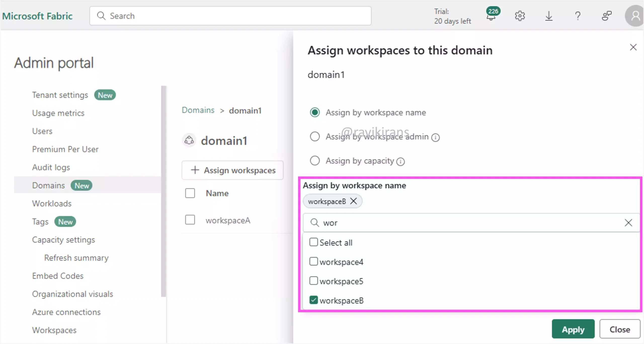This screenshot has width=644, height=344.
Task: Click the workspaceA row name
Action: click(228, 221)
